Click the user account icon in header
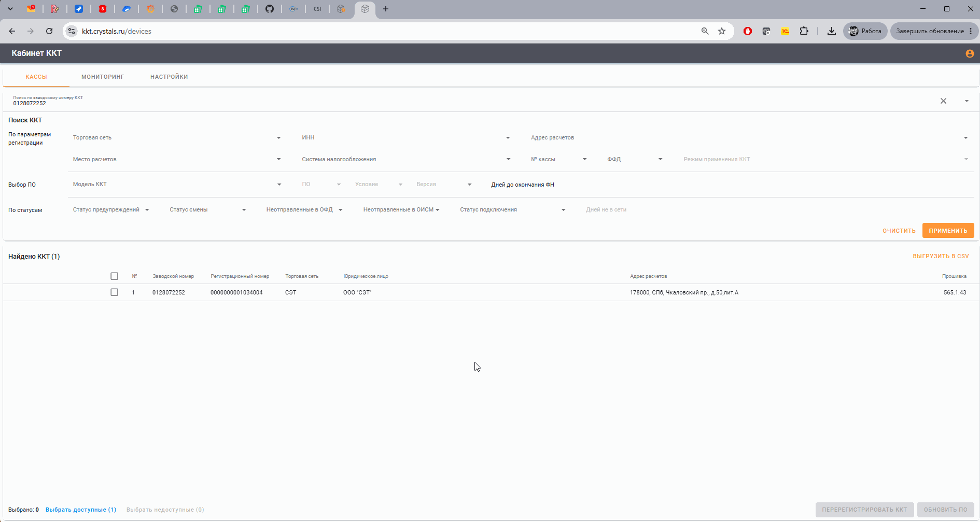 (970, 53)
